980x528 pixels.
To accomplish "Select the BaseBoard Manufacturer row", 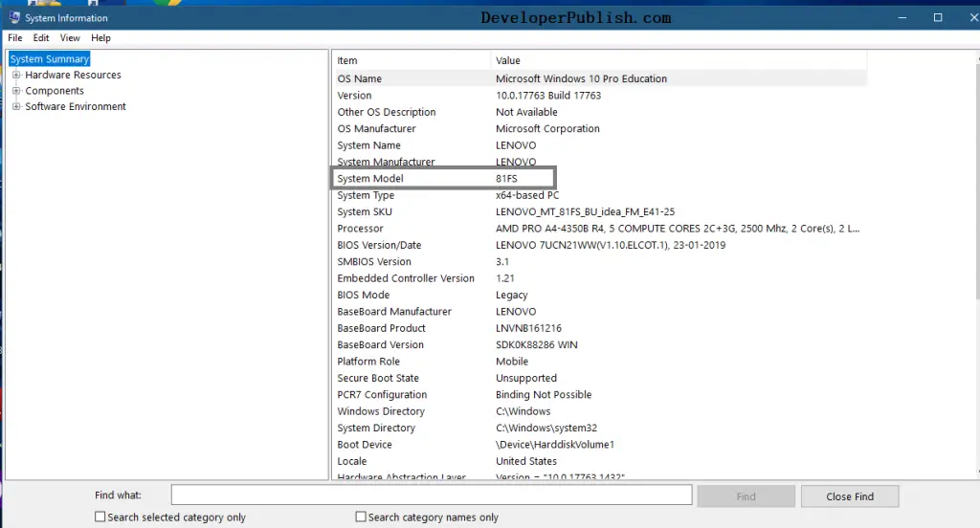I will pyautogui.click(x=600, y=312).
